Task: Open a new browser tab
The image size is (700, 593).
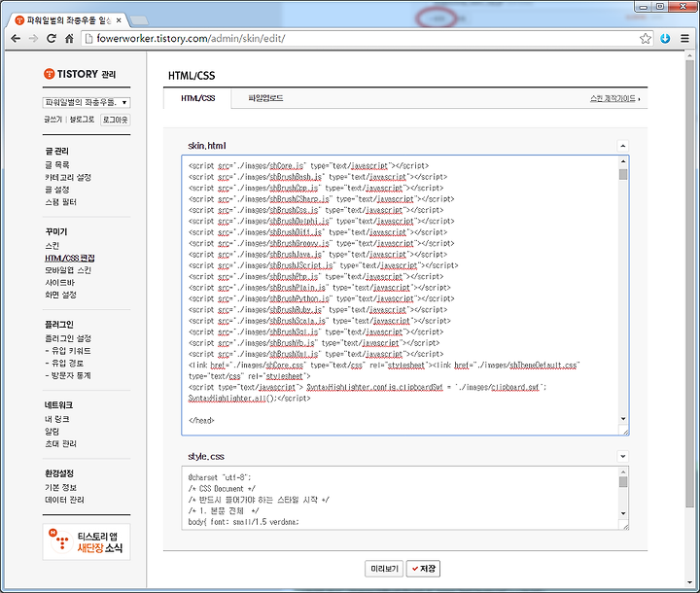Action: pyautogui.click(x=140, y=20)
